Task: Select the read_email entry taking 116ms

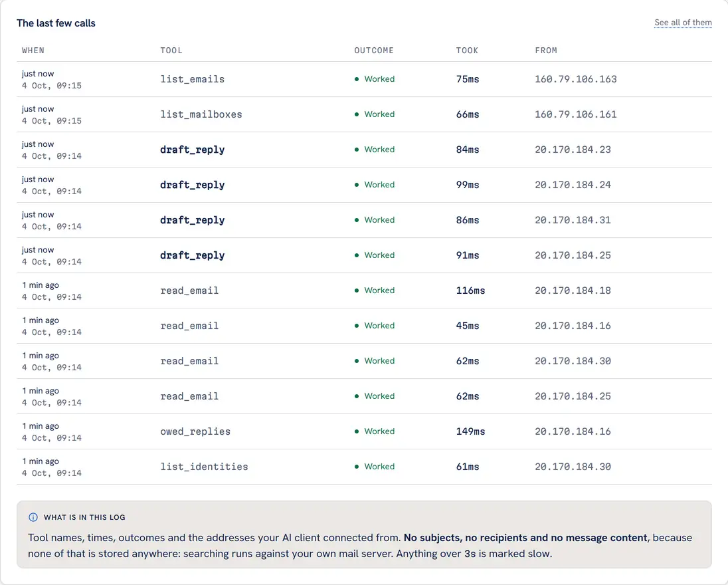Action: click(189, 291)
